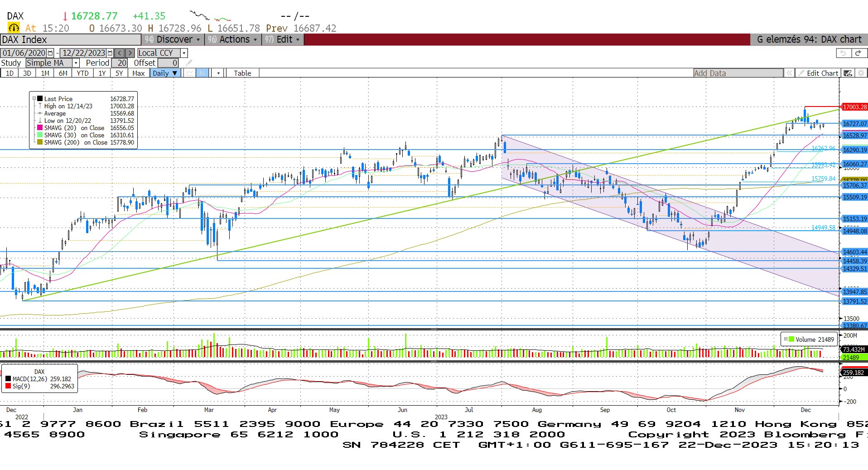Screen dimensions: 868x470
Task: Click the Offset input field
Action: 168,63
